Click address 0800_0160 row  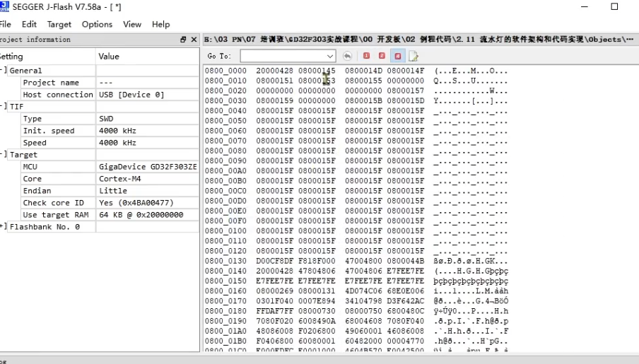(x=225, y=290)
